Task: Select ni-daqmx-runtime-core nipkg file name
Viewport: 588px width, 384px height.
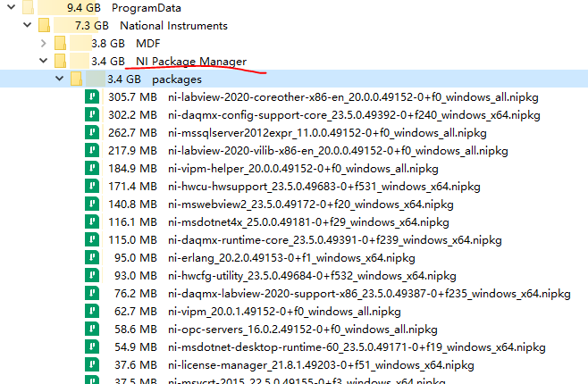Action: pyautogui.click(x=335, y=240)
